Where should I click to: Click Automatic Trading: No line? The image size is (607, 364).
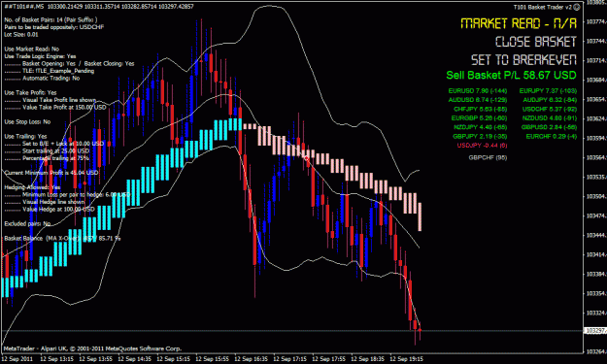point(42,78)
